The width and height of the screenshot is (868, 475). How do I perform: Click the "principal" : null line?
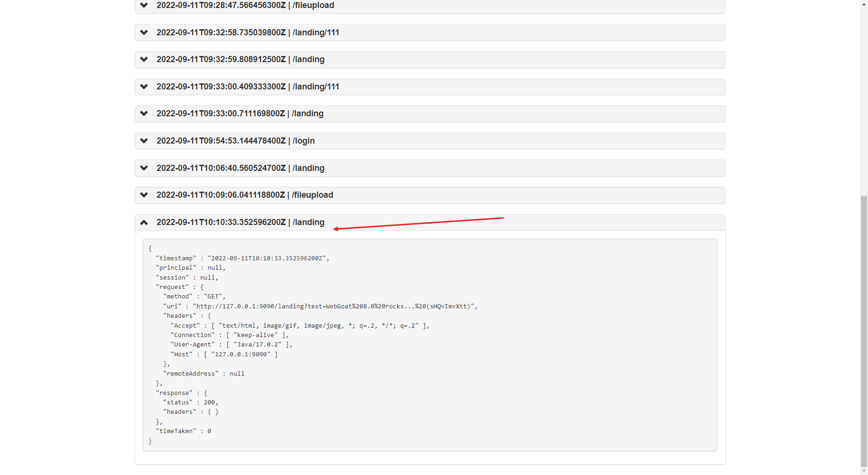coord(191,268)
